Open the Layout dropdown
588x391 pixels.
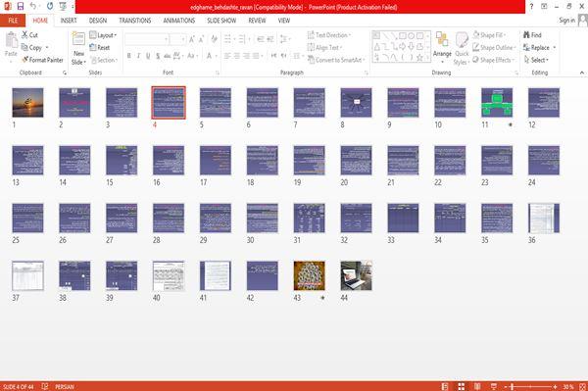coord(103,35)
